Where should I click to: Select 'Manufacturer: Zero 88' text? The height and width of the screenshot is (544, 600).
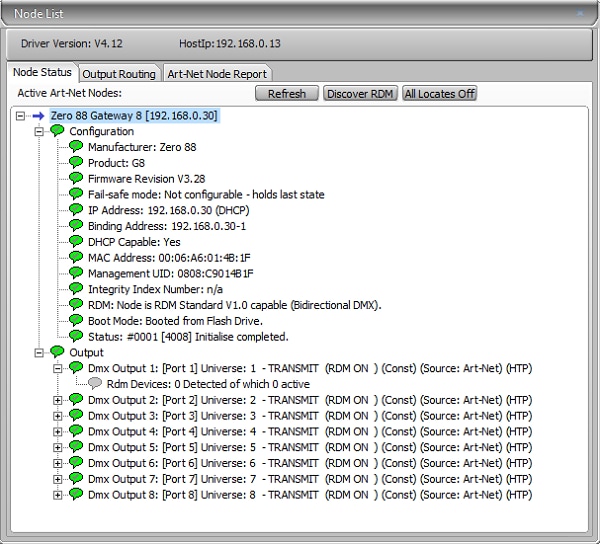coord(142,147)
